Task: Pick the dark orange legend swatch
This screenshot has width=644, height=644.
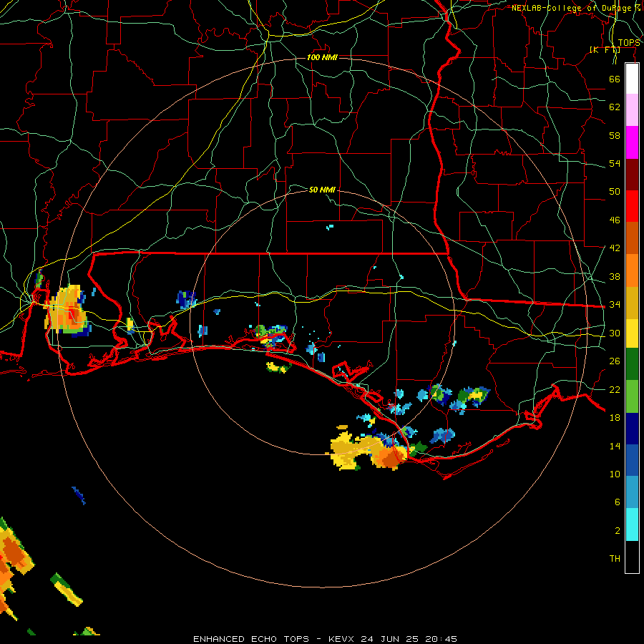Action: point(632,238)
